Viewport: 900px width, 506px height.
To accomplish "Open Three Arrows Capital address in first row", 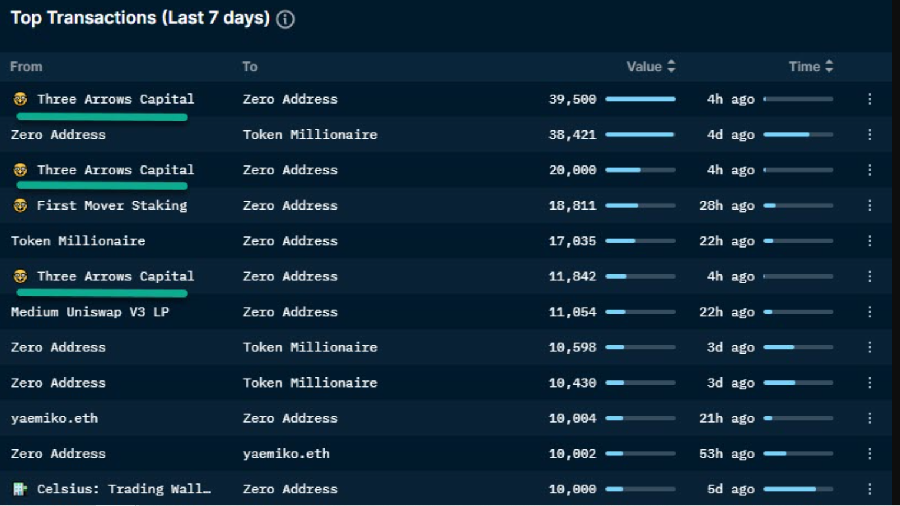I will coord(115,99).
